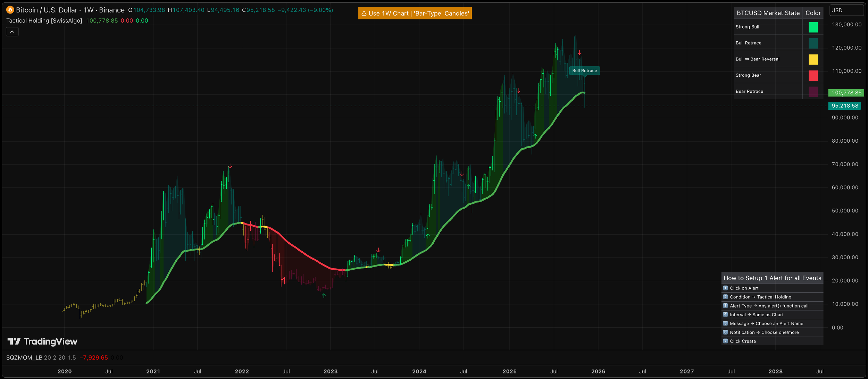Image resolution: width=868 pixels, height=379 pixels.
Task: Click the Bull Retrace label on the chart
Action: (584, 71)
